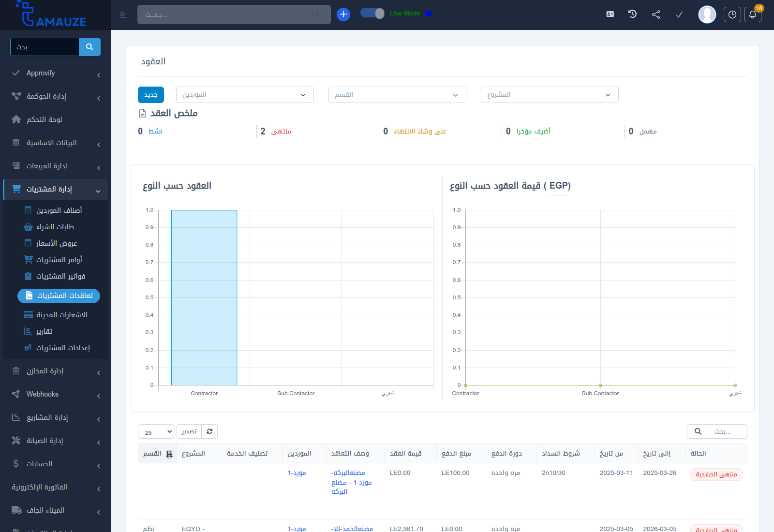Expand إدارة الصيانة menu

[56, 441]
